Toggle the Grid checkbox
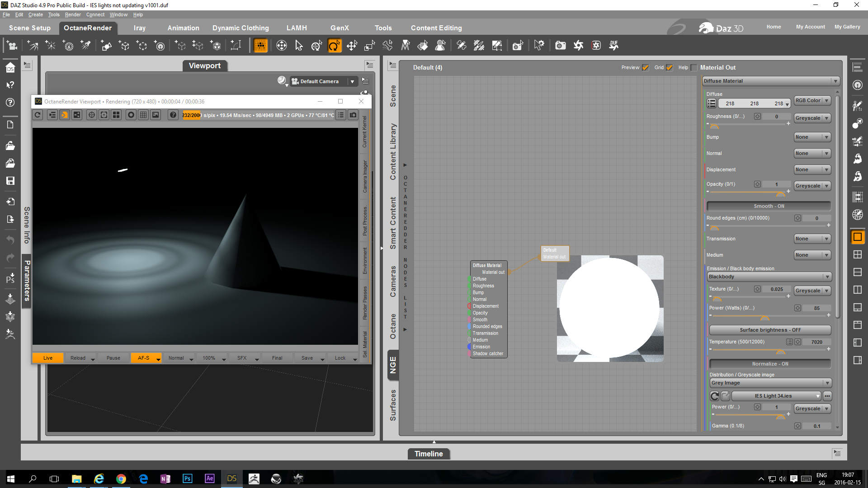The height and width of the screenshot is (488, 868). pos(670,68)
